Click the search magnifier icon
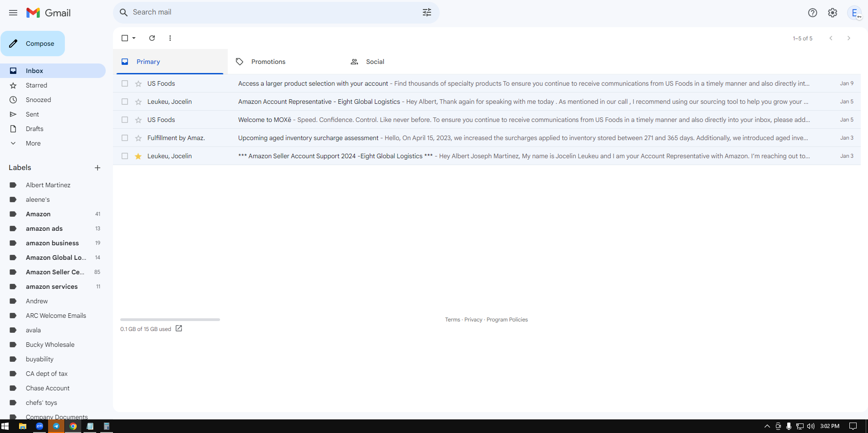 (123, 12)
